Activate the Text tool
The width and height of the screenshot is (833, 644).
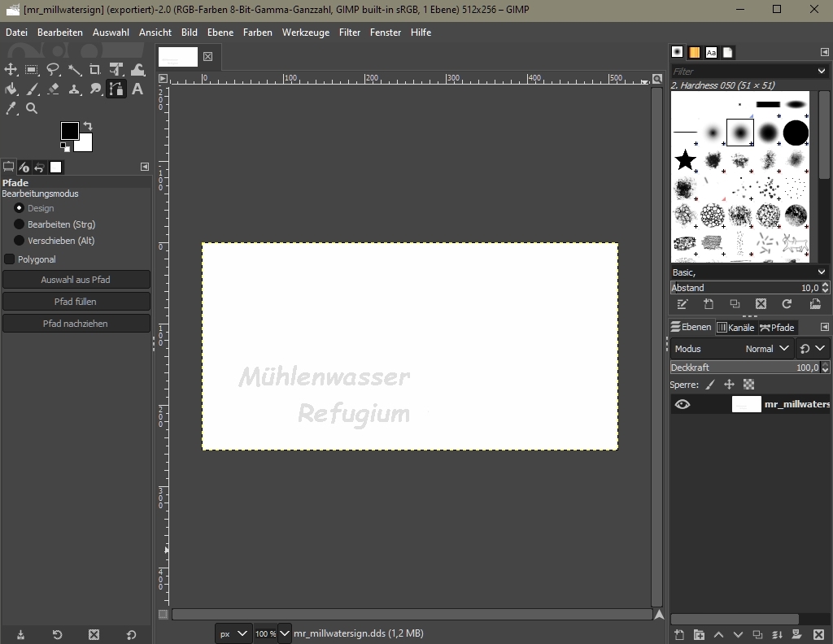[137, 89]
